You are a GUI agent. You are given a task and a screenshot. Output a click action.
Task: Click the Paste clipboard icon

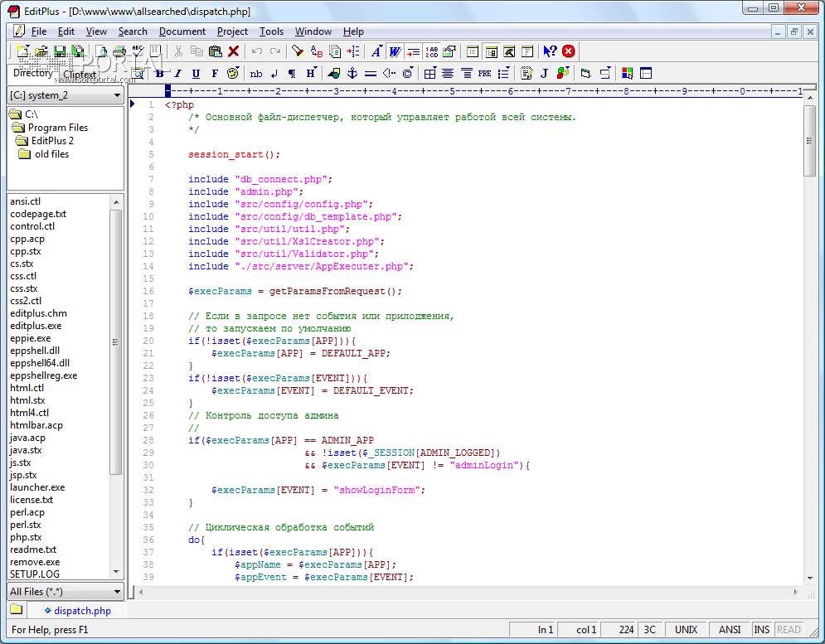216,51
